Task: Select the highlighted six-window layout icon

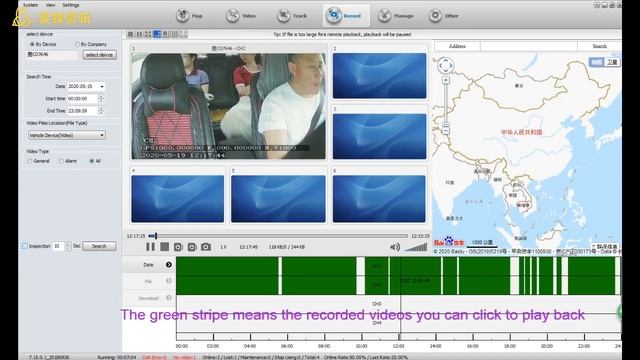Action: click(157, 34)
